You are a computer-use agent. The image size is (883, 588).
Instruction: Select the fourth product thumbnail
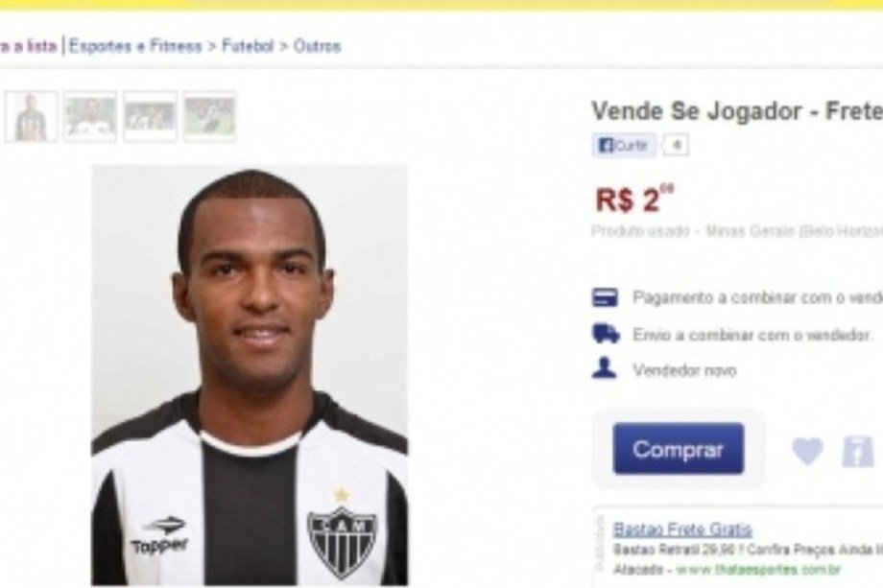coord(209,116)
